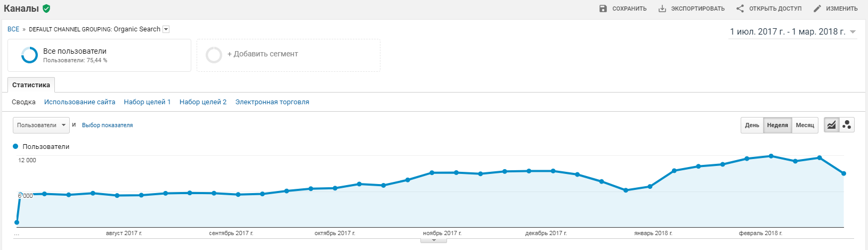
Task: Click the октябрь 2017 г. axis label
Action: tap(335, 234)
